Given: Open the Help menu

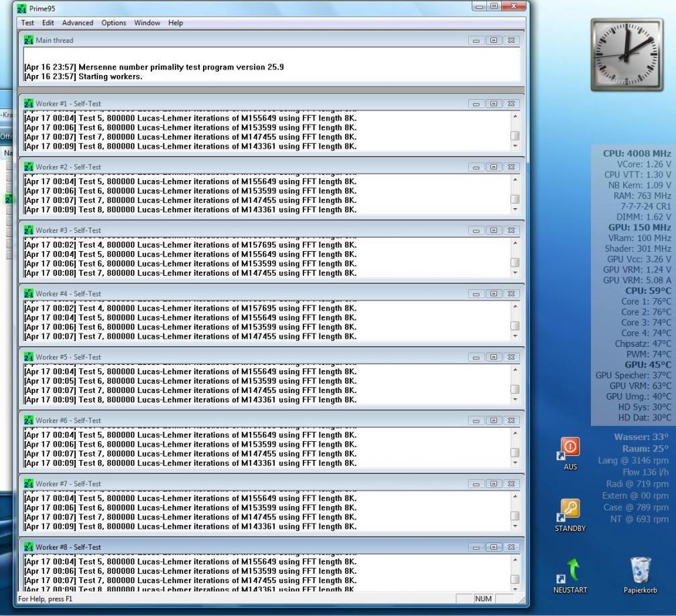Looking at the screenshot, I should [x=176, y=23].
